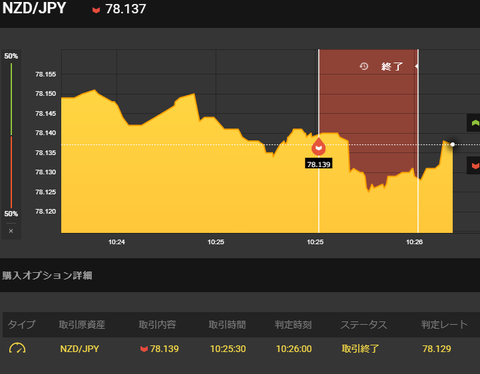Click the NZD/JPY asset cell in table
The image size is (480, 374).
(80, 349)
